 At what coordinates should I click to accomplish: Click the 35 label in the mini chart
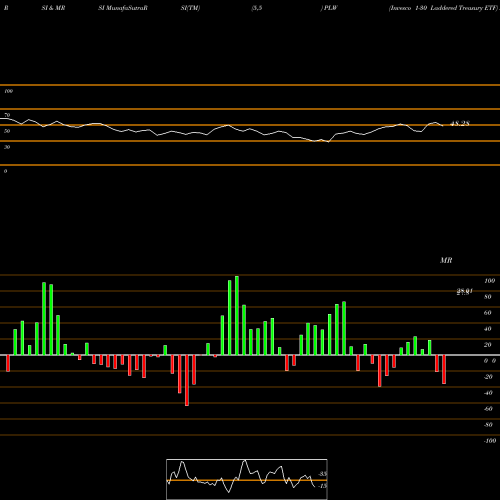click(323, 474)
